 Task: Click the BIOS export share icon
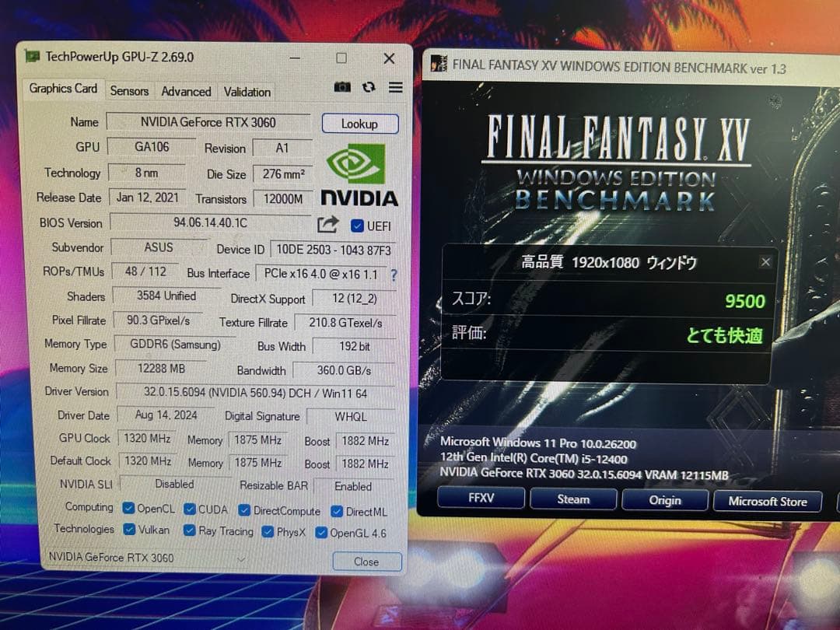(328, 224)
